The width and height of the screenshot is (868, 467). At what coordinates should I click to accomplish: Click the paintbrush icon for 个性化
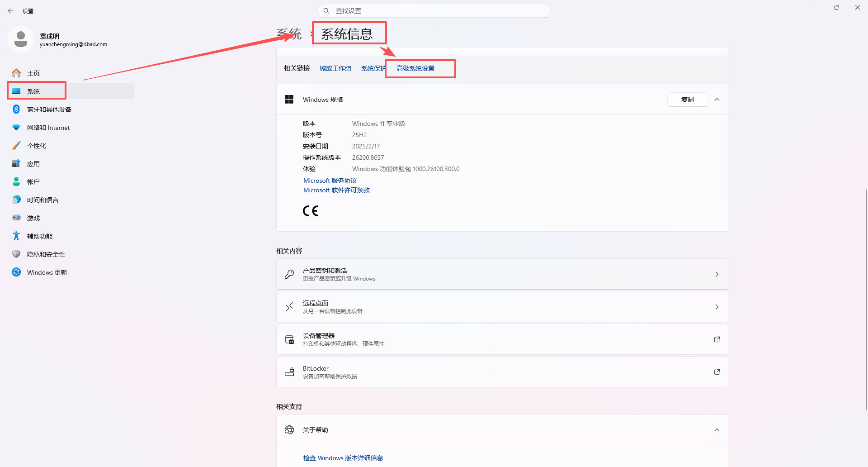click(x=16, y=146)
